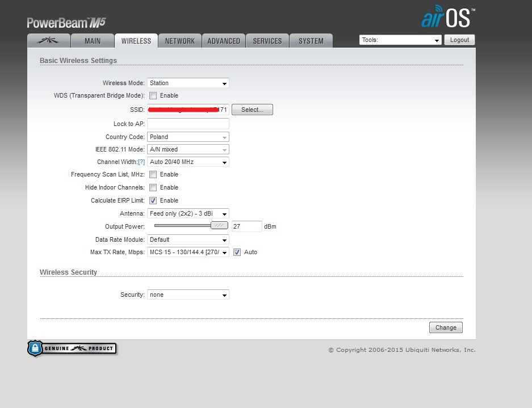Open the Country Code dropdown

click(188, 137)
